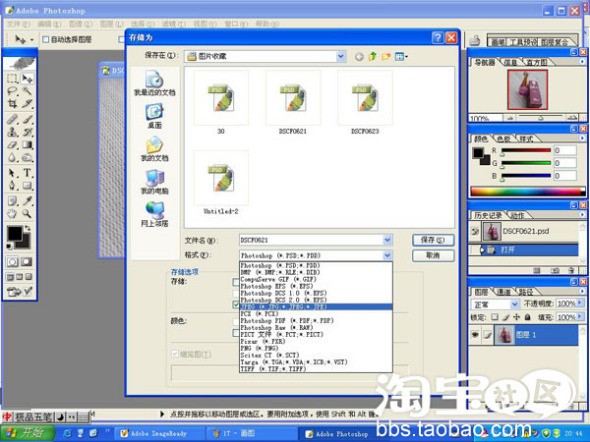Go up one folder level in save dialog
Screen dimensions: 590x442
click(373, 57)
